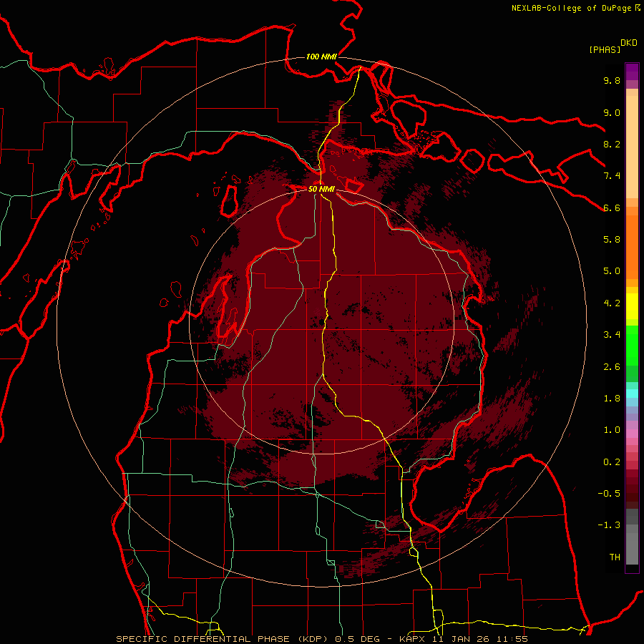Pick the yellow color bar segment
The image size is (644, 644).
pyautogui.click(x=632, y=306)
